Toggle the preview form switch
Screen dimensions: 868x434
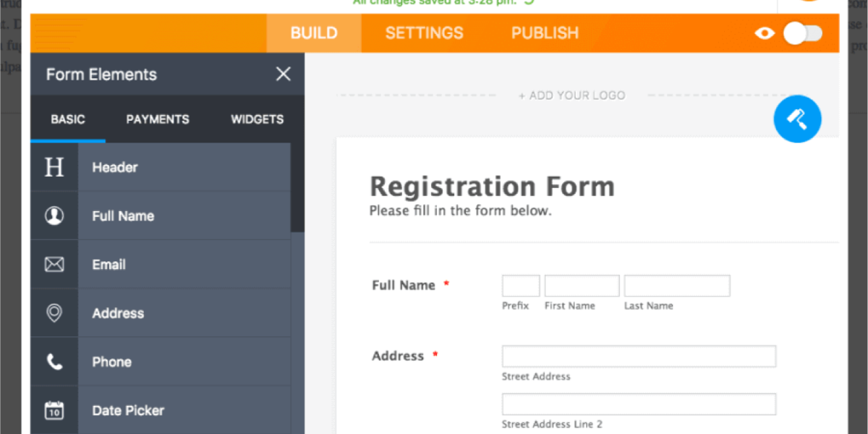[x=803, y=33]
